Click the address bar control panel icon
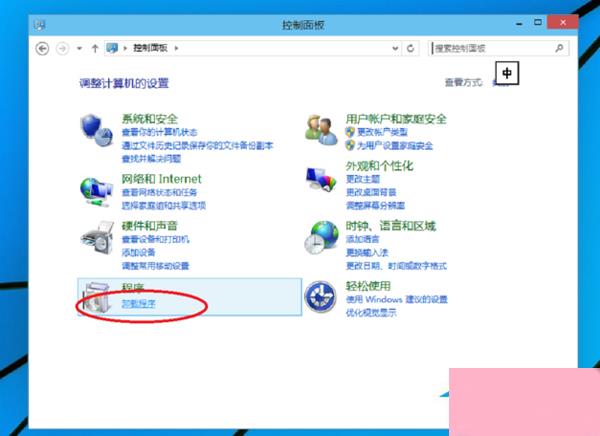The image size is (600, 436). pyautogui.click(x=112, y=48)
